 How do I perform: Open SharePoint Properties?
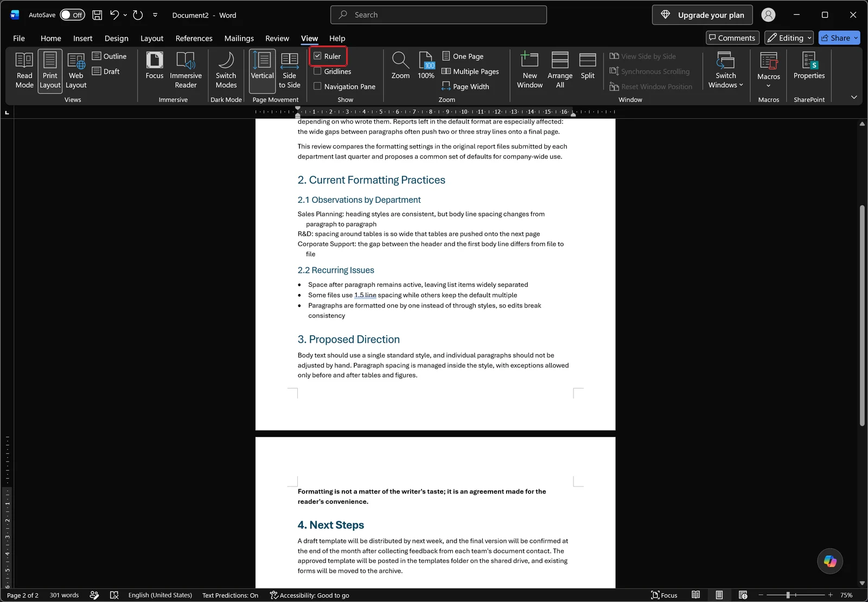point(809,66)
